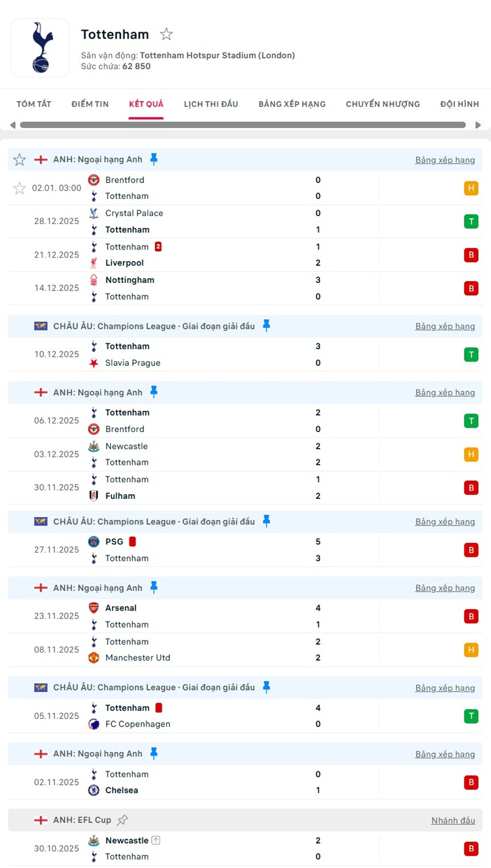Click the Chelsea club badge icon
The height and width of the screenshot is (868, 491).
[93, 791]
